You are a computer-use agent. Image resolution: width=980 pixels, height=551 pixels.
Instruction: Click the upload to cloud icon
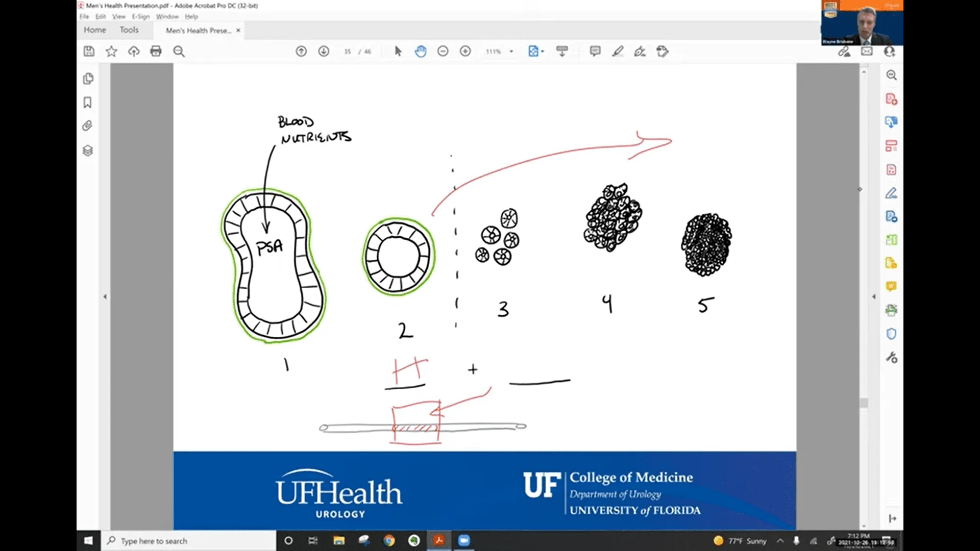(134, 51)
